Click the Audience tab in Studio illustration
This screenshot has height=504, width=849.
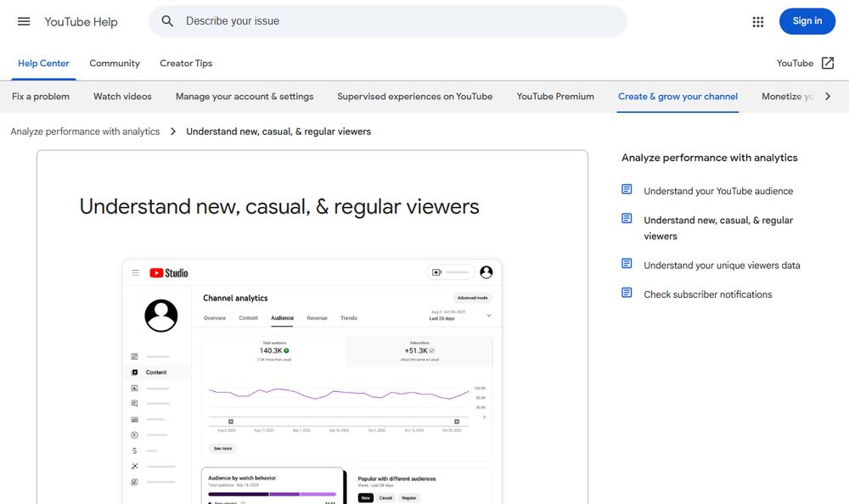pyautogui.click(x=282, y=318)
